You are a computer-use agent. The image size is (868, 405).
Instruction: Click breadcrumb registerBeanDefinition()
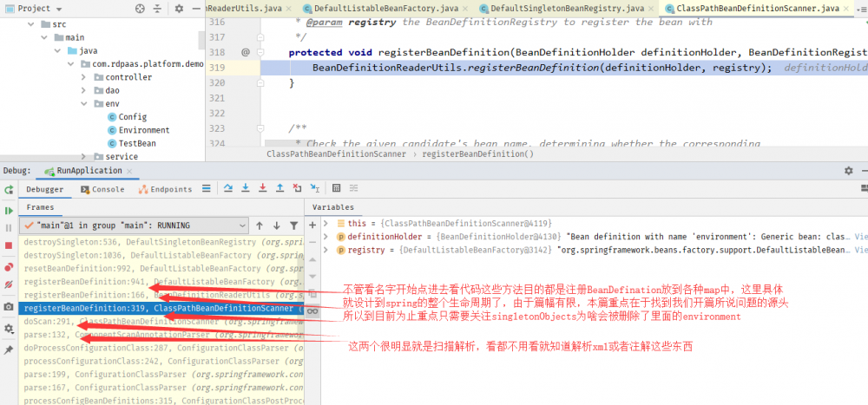coord(477,154)
